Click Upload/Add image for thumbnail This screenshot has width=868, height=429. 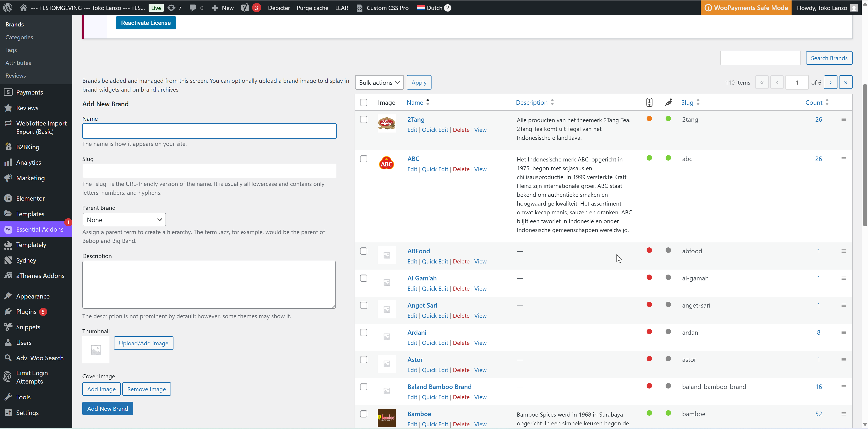coord(144,343)
